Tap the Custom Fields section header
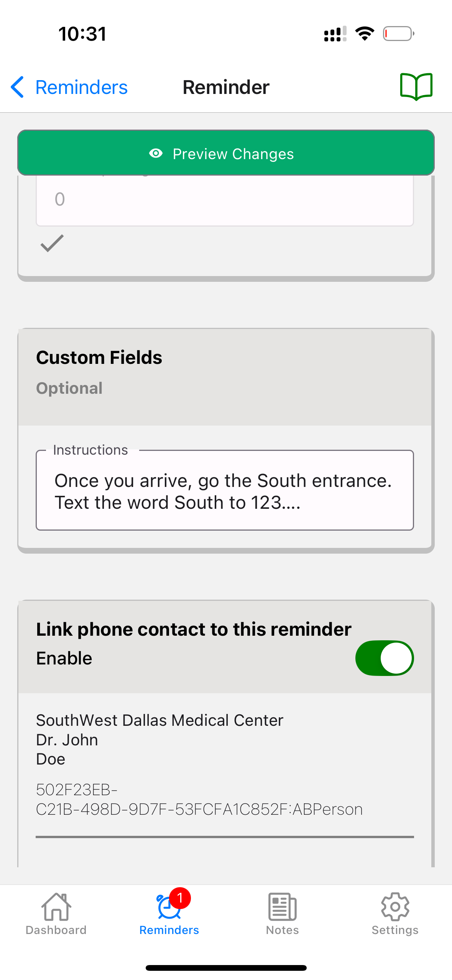 click(99, 358)
